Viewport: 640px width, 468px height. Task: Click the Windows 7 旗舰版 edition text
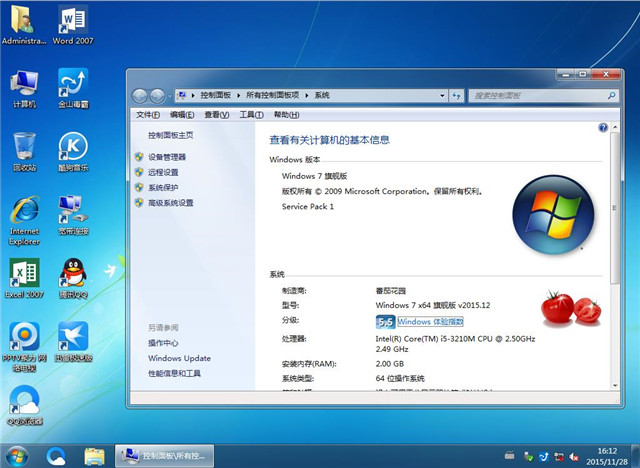point(314,176)
